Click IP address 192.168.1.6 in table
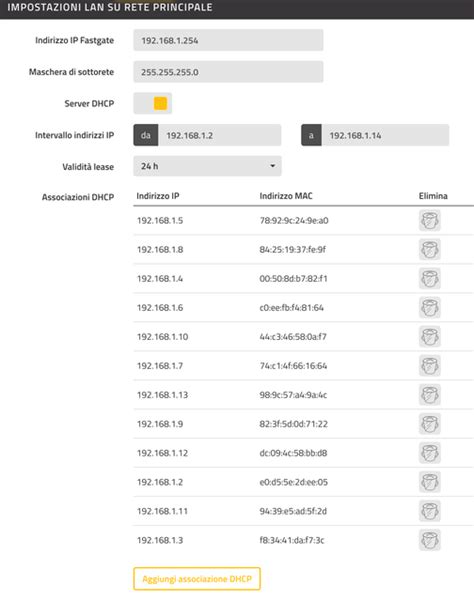474x601 pixels. [x=160, y=307]
